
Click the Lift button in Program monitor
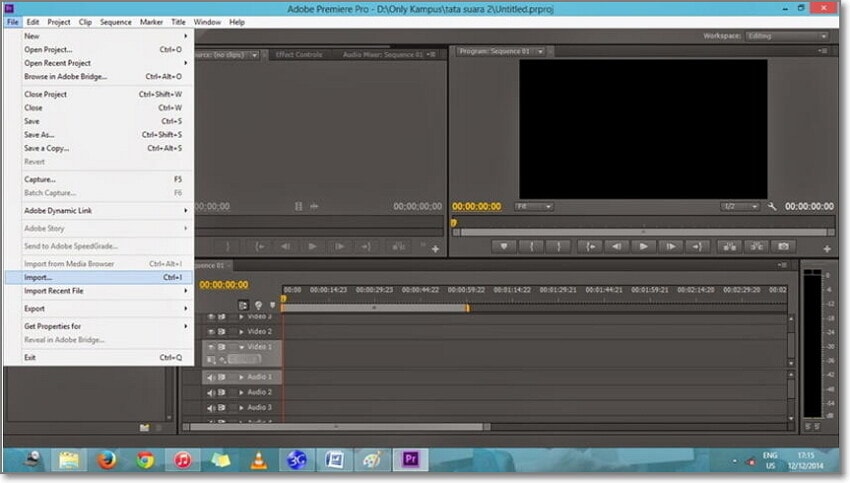(x=730, y=247)
